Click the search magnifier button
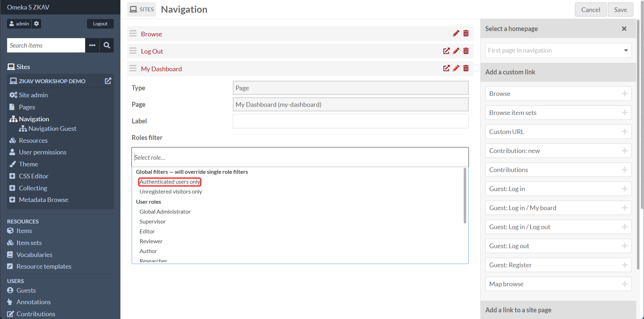The image size is (644, 319). coord(107,45)
